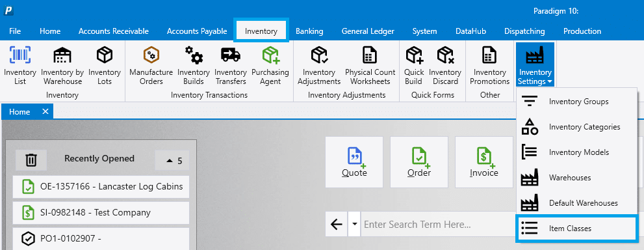Close the Home document tab
Viewport: 644px width, 250px height.
pos(45,111)
